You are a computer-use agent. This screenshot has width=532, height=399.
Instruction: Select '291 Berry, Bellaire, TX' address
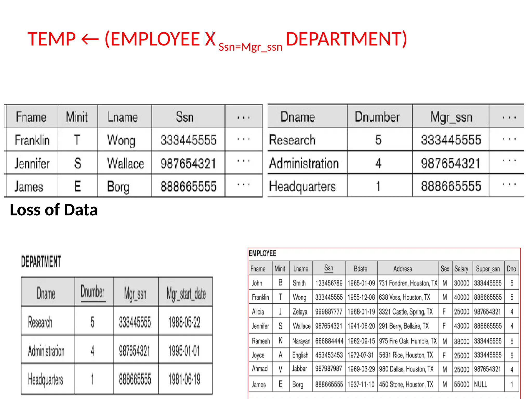click(x=404, y=326)
